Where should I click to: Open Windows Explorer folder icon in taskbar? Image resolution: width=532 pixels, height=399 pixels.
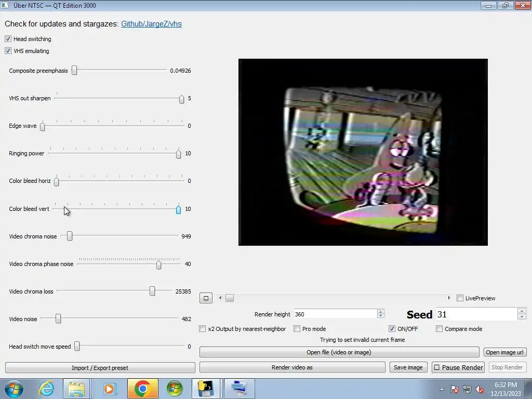click(77, 389)
